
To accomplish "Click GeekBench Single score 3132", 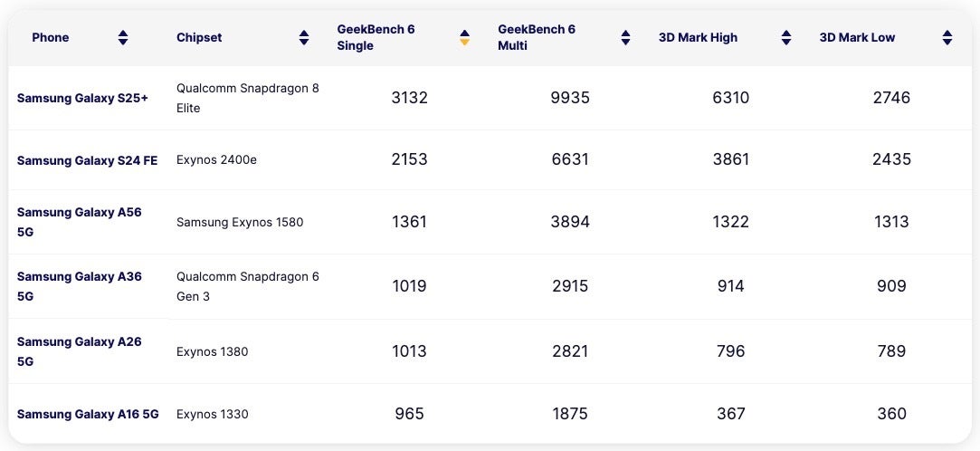I will click(x=409, y=98).
